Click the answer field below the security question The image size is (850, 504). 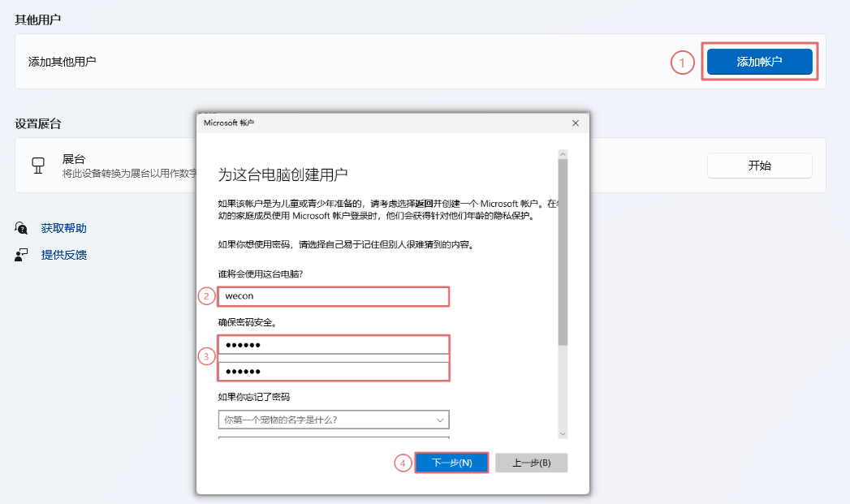[333, 437]
